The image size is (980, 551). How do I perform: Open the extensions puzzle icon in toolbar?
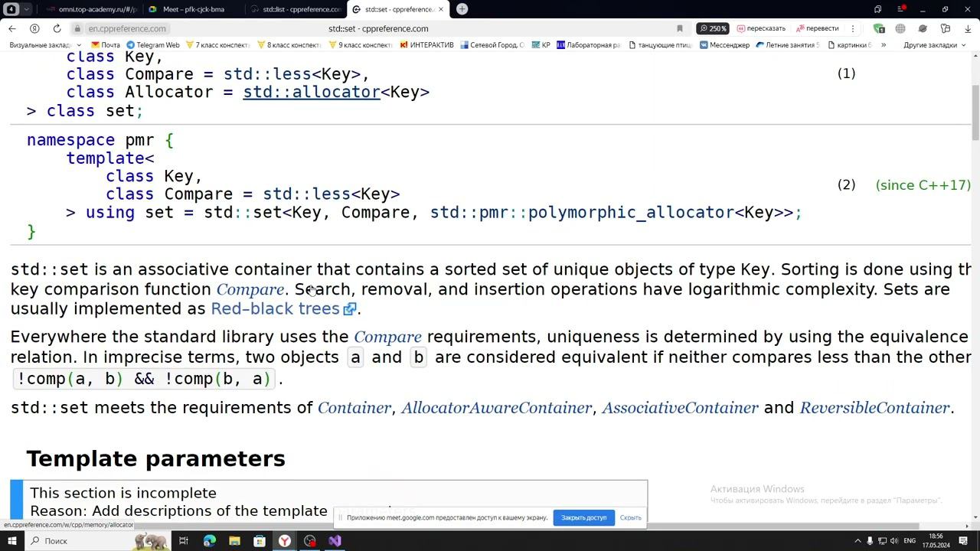(x=946, y=28)
